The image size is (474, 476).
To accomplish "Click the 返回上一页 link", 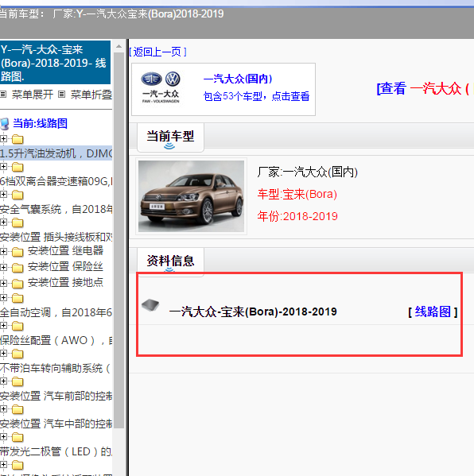I will point(157,52).
